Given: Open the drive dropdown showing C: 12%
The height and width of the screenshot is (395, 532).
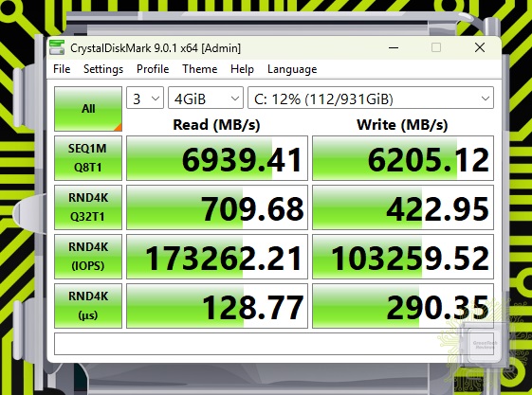Looking at the screenshot, I should click(371, 98).
